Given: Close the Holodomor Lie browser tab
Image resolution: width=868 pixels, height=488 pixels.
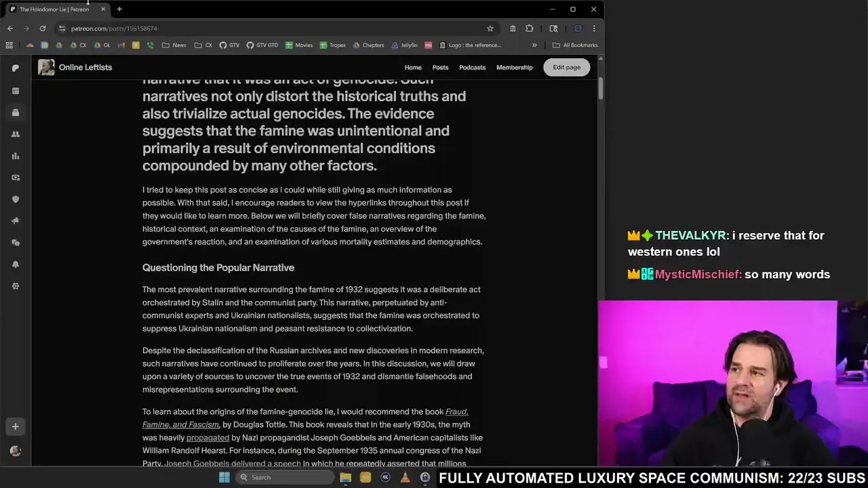Looking at the screenshot, I should tap(103, 9).
